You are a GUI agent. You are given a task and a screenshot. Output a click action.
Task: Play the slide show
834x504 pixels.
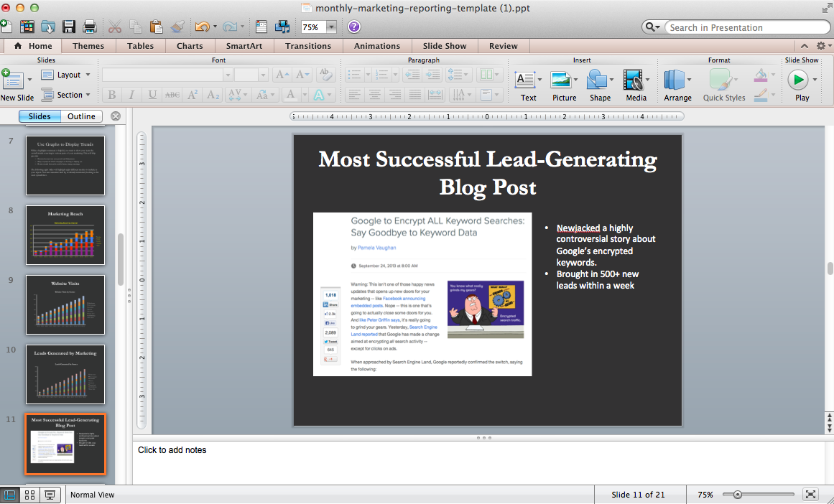pos(798,80)
